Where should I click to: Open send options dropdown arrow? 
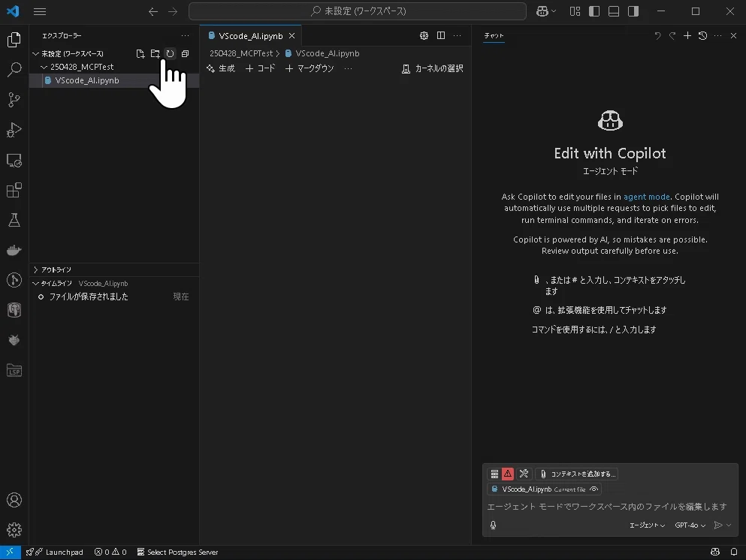(729, 525)
